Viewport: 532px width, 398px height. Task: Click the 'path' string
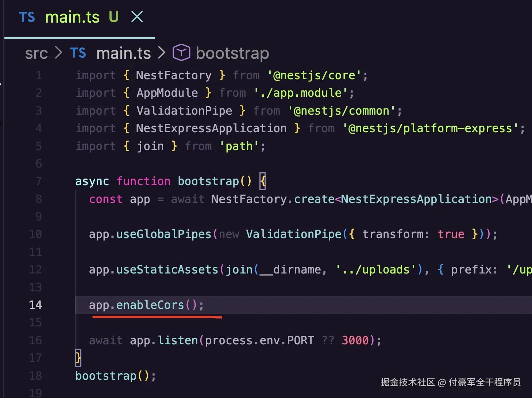[x=239, y=146]
